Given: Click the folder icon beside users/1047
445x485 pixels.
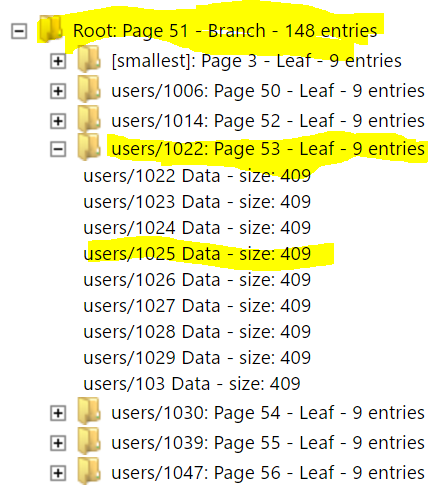Looking at the screenshot, I should click(89, 470).
